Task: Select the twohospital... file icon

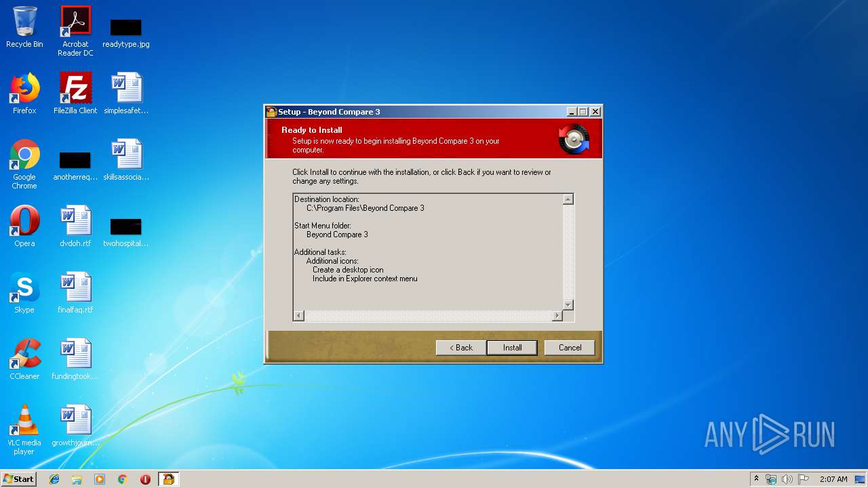Action: 126,232
